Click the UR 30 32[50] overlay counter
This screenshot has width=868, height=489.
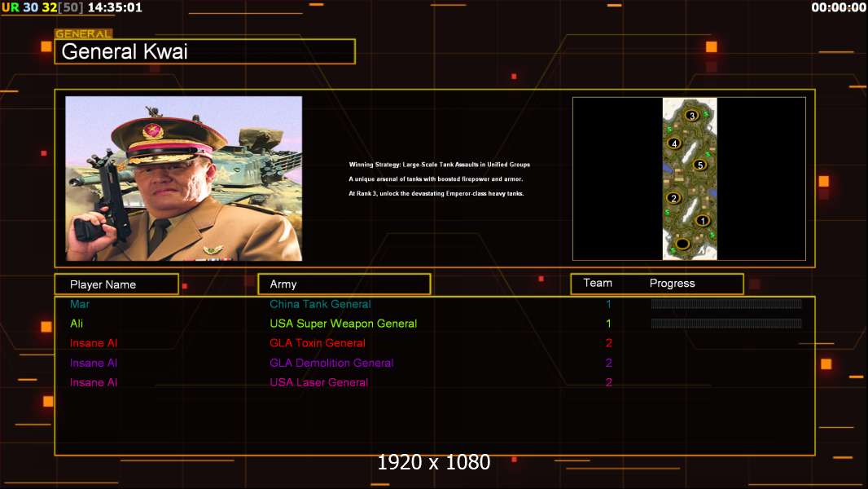click(42, 7)
